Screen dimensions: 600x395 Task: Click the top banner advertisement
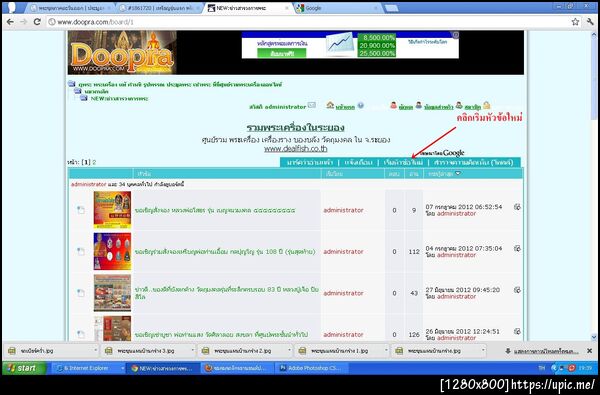[x=350, y=45]
